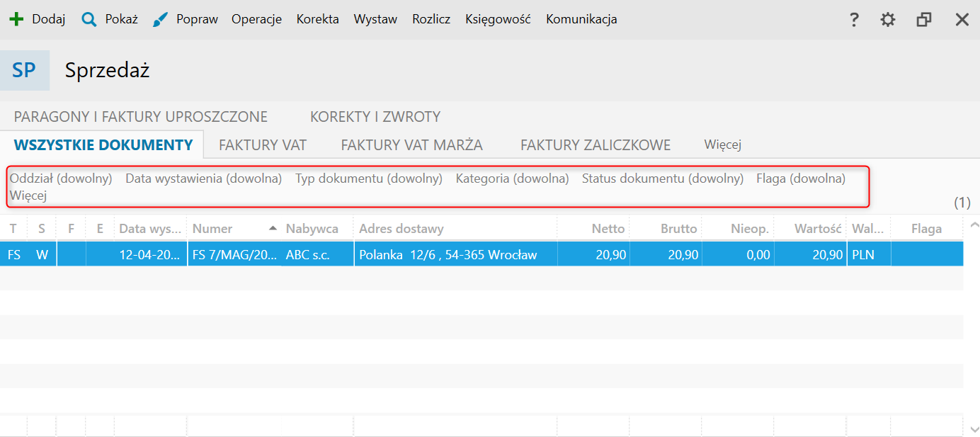Viewport: 980px width, 437px height.
Task: Click the restore window icon
Action: pos(924,20)
